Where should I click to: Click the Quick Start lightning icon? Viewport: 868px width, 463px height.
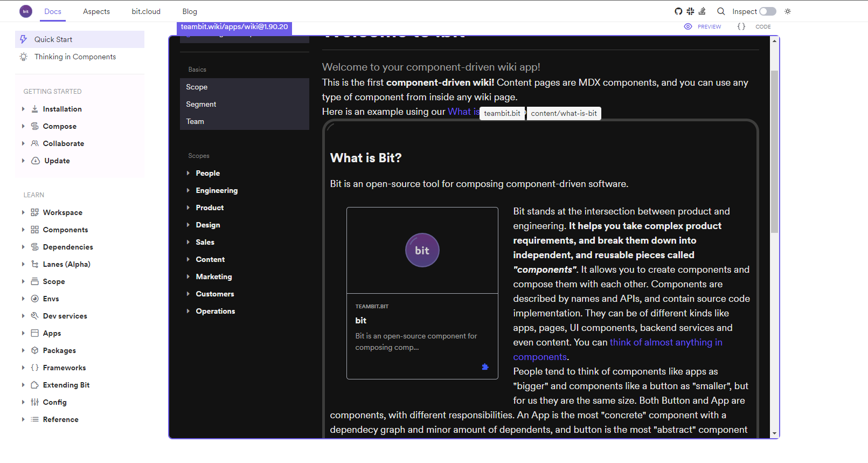point(24,39)
